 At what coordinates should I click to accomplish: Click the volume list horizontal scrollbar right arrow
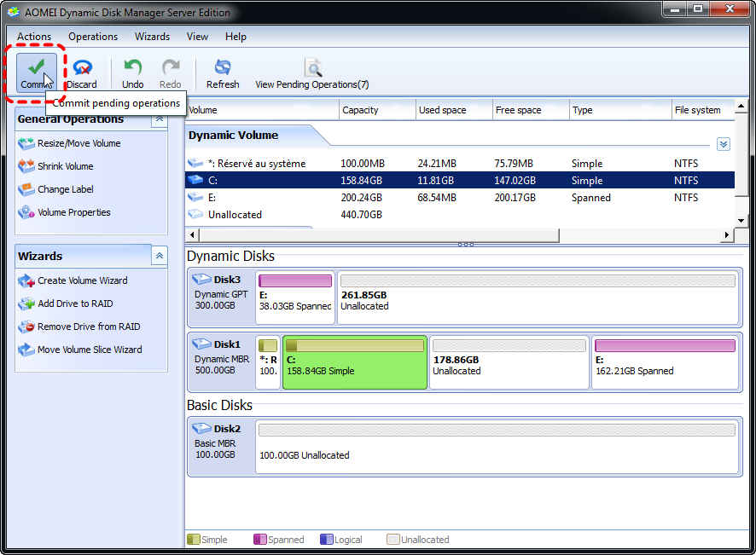pyautogui.click(x=728, y=235)
